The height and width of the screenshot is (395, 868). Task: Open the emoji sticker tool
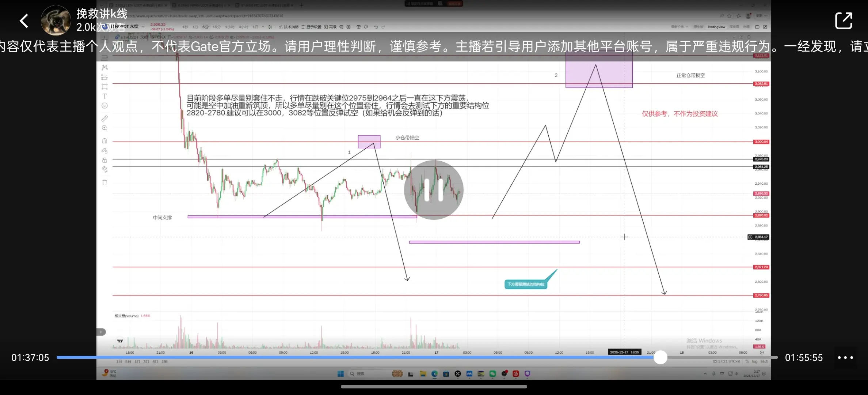coord(104,106)
